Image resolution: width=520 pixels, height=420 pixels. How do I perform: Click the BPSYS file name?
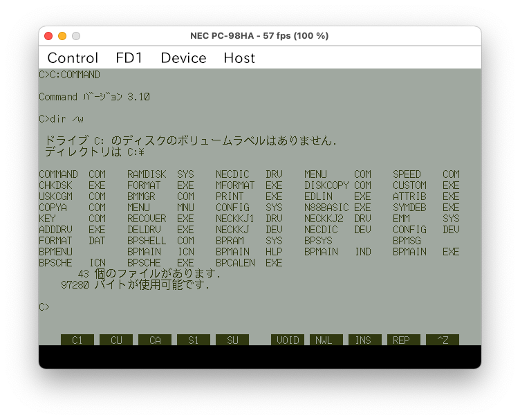pos(318,241)
